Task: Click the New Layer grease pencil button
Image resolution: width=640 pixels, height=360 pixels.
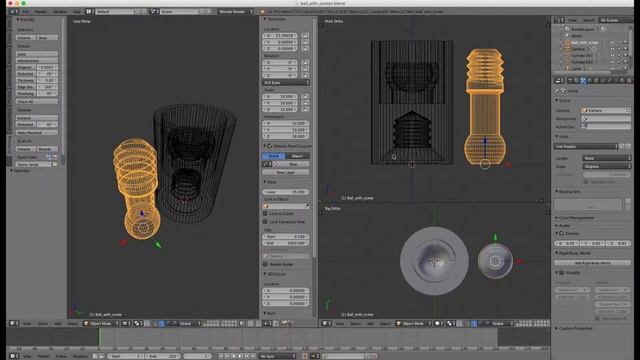Action: click(x=285, y=172)
